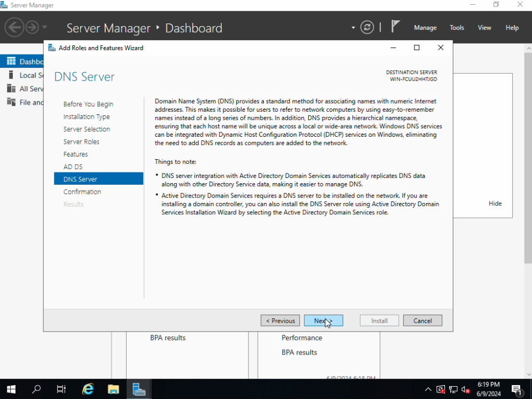The height and width of the screenshot is (399, 532).
Task: Open Internet Explorer from the taskbar
Action: point(88,389)
